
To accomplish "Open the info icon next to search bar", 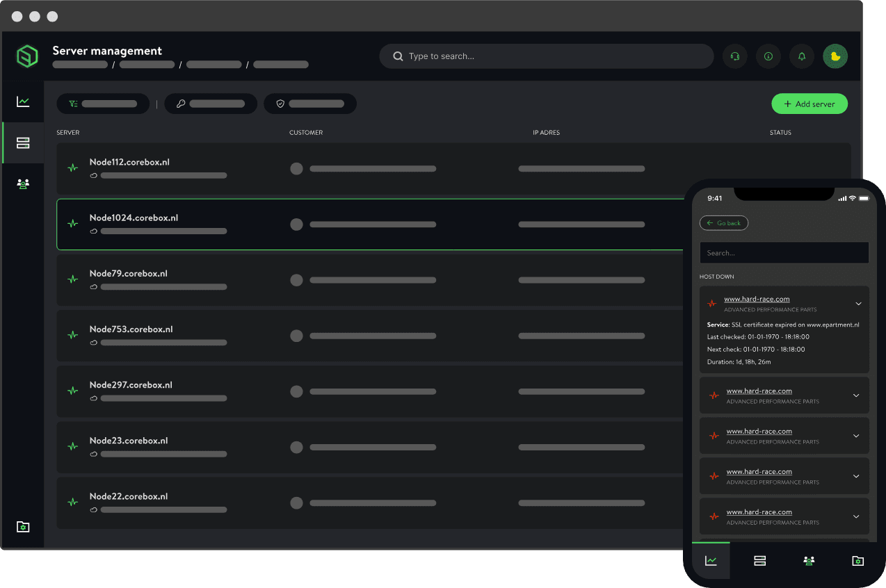I will coord(768,56).
